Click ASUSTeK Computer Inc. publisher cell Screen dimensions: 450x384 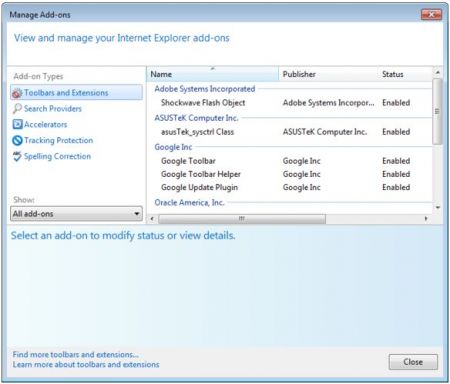pyautogui.click(x=325, y=132)
